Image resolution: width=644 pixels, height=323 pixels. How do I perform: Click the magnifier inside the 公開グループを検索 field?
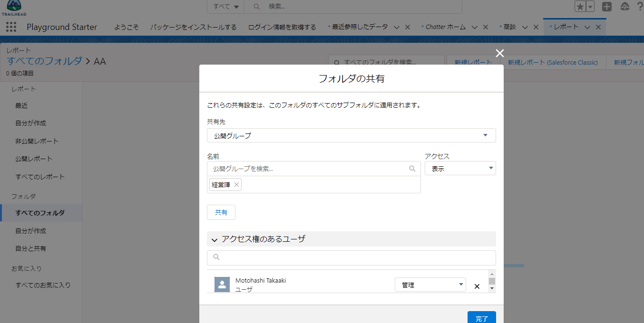click(412, 168)
